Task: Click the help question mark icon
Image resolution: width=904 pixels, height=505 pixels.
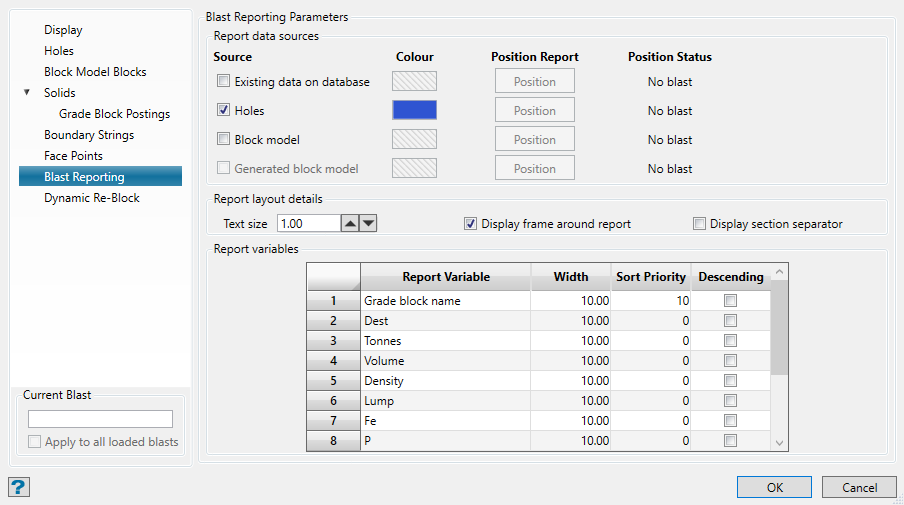Action: coord(19,487)
